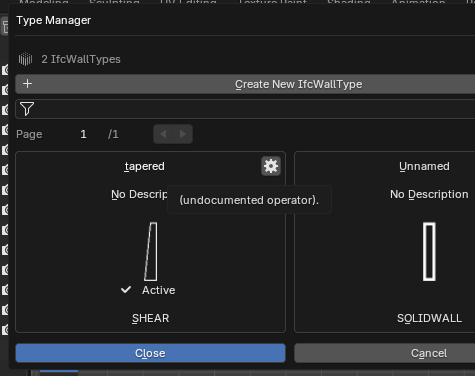
Task: Click the page number field showing 1
Action: 83,134
